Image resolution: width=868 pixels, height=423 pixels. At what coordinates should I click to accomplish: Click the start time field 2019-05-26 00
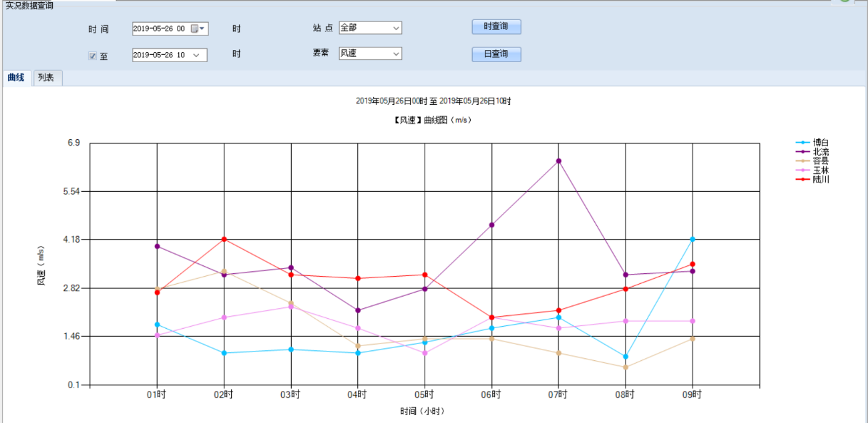tap(159, 29)
